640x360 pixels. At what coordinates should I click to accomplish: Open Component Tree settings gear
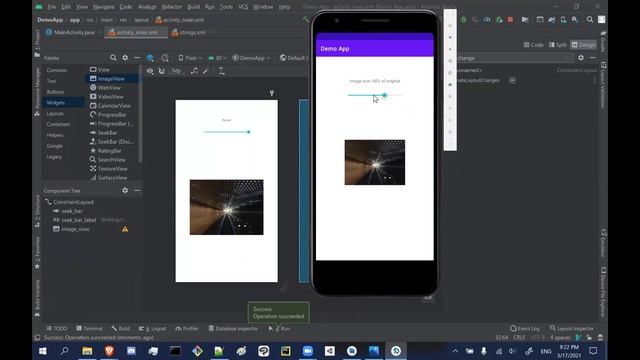coord(125,191)
